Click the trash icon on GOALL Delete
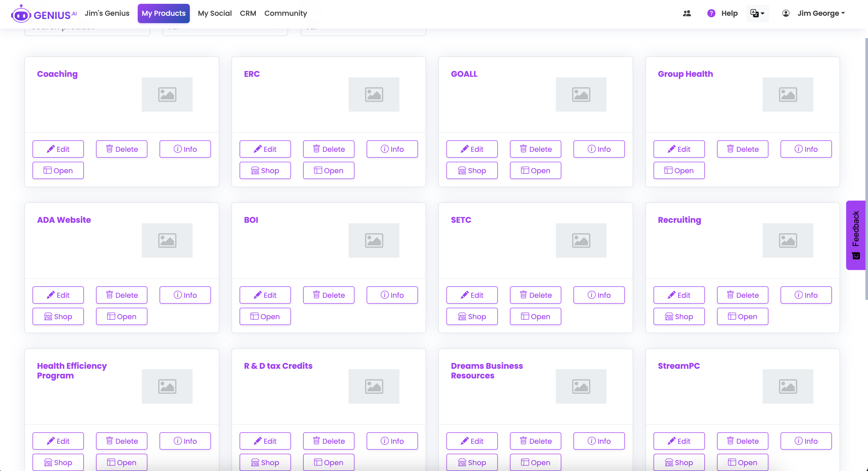 (523, 149)
